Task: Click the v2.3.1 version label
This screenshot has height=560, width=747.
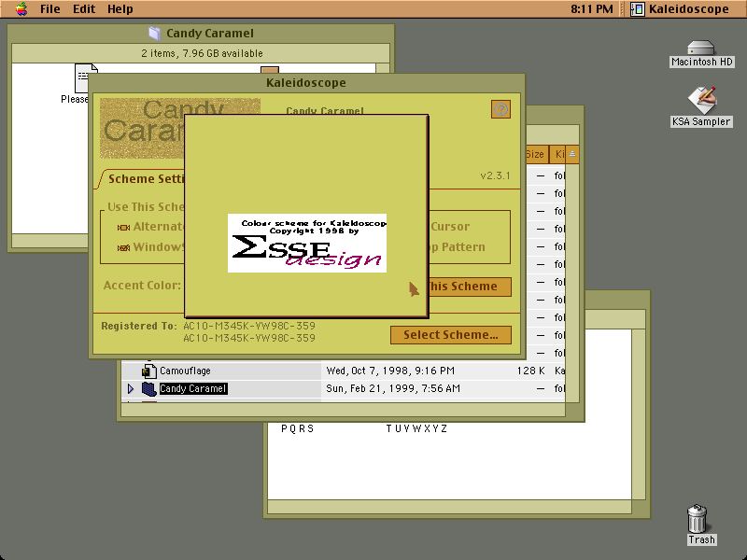Action: tap(495, 175)
